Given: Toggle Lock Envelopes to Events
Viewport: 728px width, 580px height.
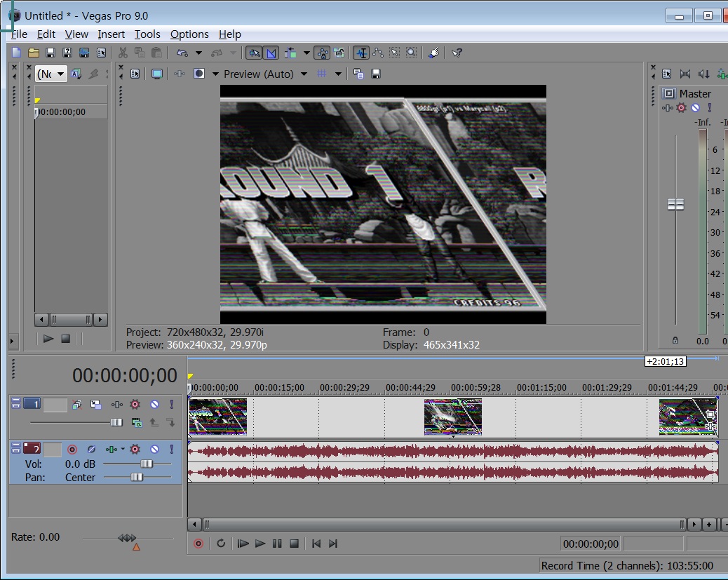Looking at the screenshot, I should tap(322, 53).
